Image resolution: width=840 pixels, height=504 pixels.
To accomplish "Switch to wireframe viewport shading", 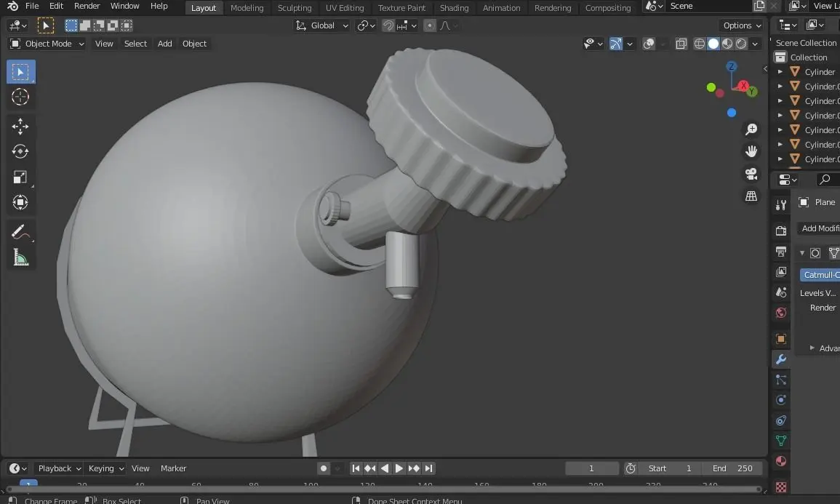I will 700,44.
